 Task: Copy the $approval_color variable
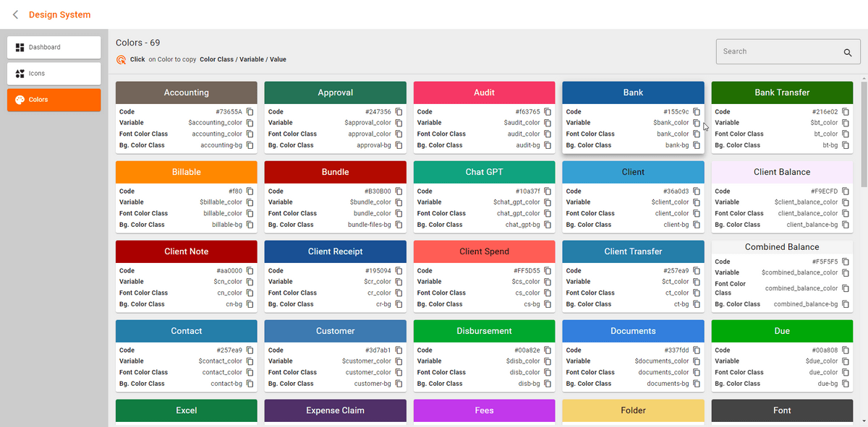[399, 123]
